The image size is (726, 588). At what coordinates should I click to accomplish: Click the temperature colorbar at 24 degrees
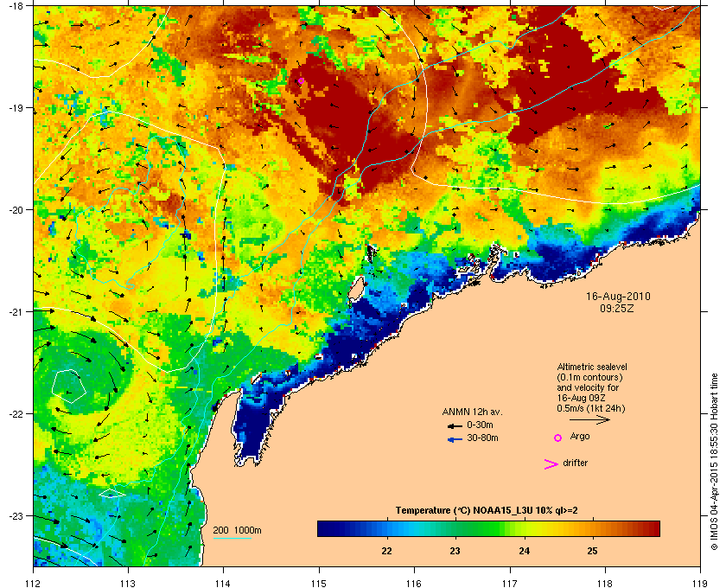click(x=524, y=528)
